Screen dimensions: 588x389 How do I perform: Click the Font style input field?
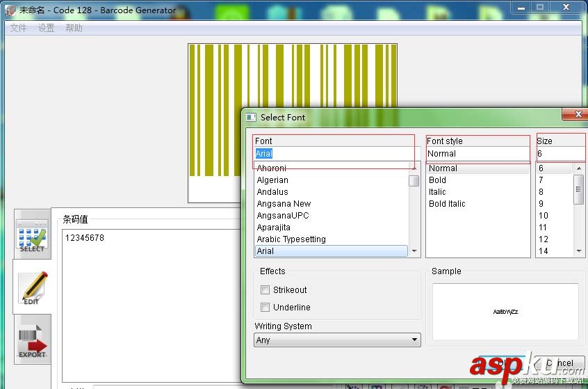coord(477,154)
